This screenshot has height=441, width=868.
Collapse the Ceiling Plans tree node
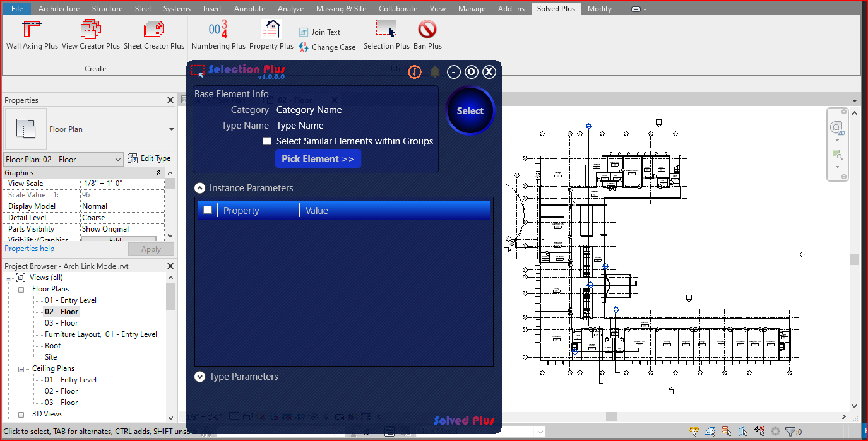pyautogui.click(x=21, y=368)
